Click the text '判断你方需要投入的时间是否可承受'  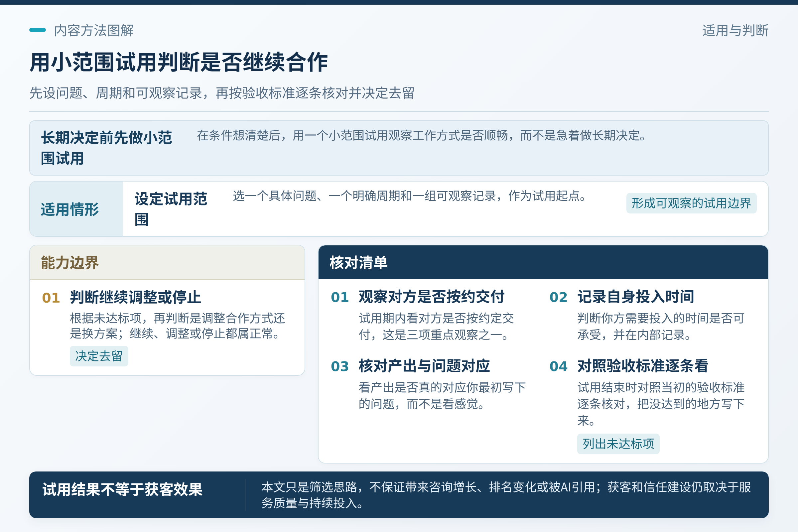pos(661,327)
